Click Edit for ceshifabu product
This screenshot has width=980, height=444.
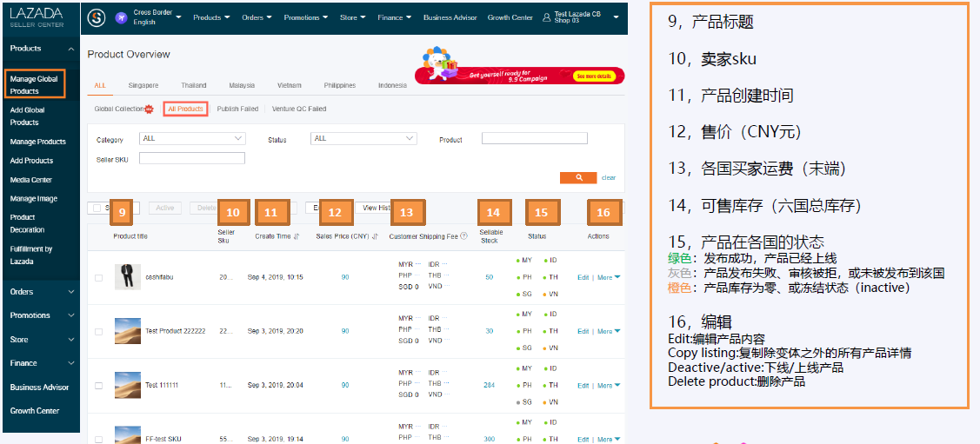(x=583, y=277)
